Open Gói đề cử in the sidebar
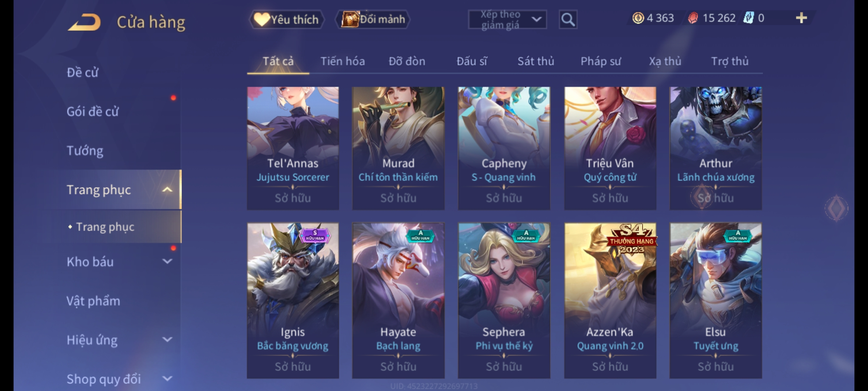This screenshot has height=391, width=868. click(x=93, y=112)
